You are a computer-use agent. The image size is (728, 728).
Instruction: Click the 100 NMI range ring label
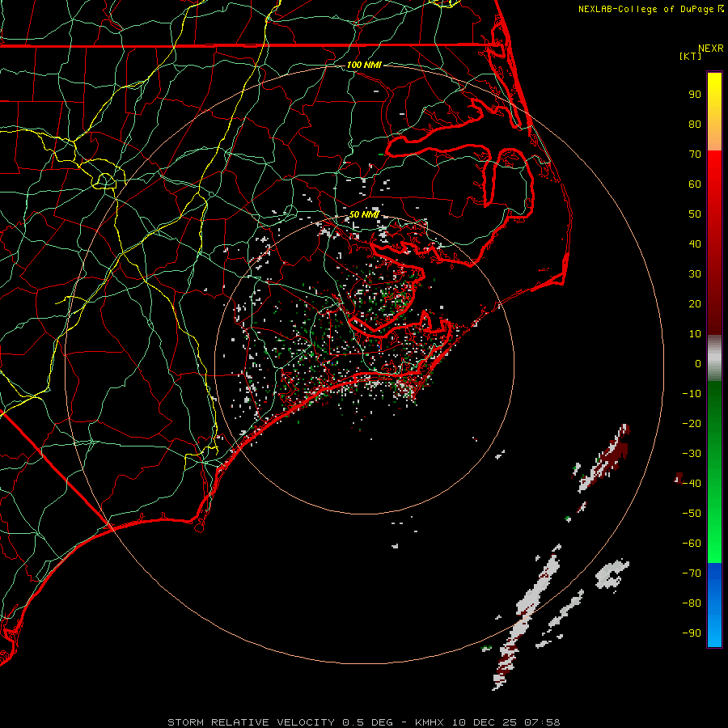tap(363, 65)
